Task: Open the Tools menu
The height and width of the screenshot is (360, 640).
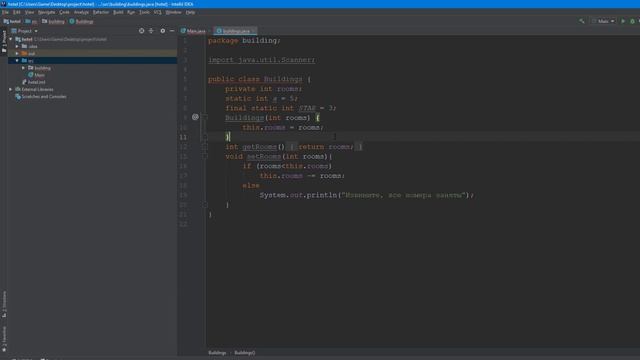Action: 144,12
